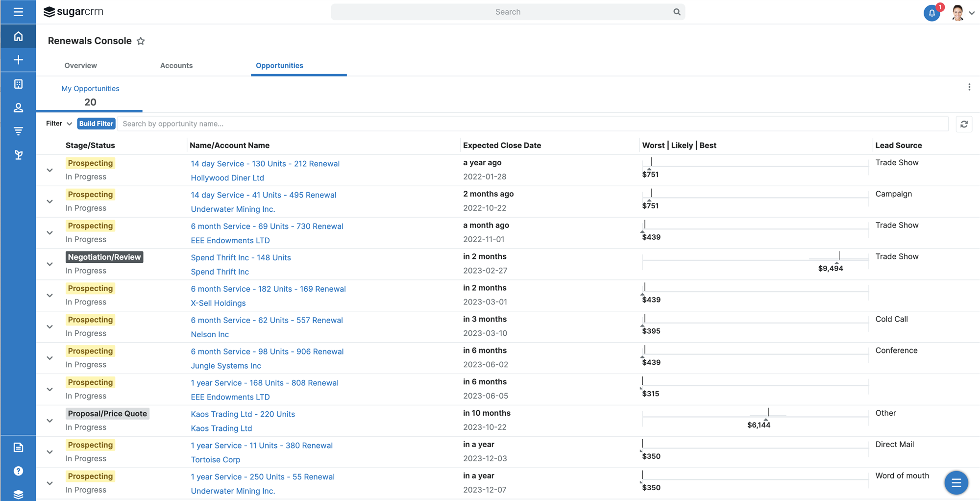
Task: Click the Build Filter button
Action: pos(96,124)
